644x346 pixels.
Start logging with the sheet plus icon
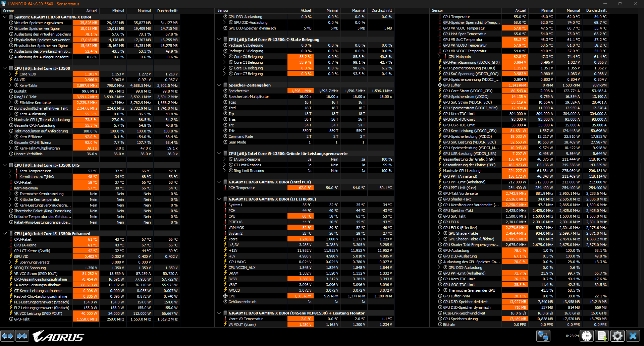click(x=602, y=336)
